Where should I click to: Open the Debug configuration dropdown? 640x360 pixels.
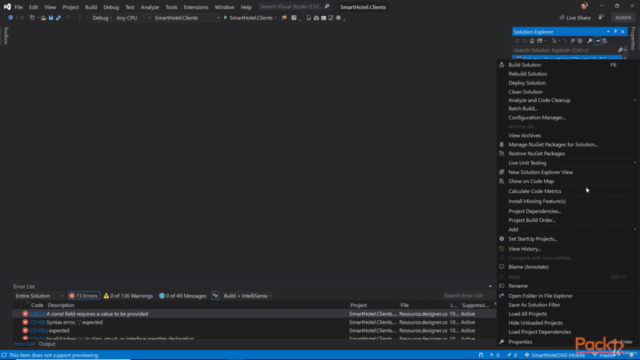102,18
